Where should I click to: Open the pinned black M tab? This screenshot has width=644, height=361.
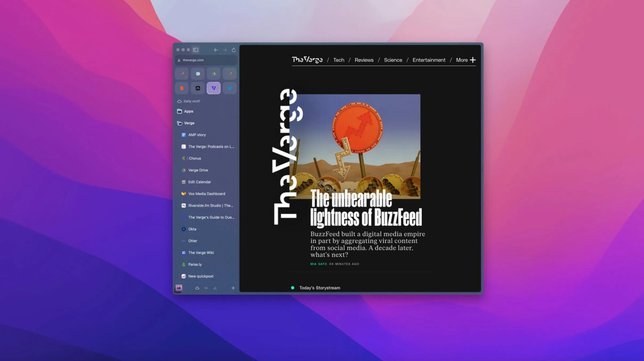click(198, 88)
